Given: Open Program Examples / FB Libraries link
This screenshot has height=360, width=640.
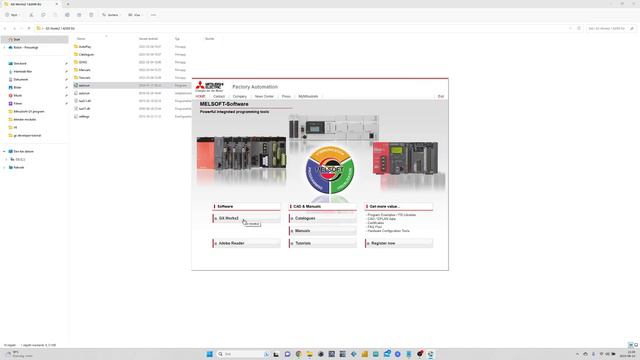Looking at the screenshot, I should 391,215.
